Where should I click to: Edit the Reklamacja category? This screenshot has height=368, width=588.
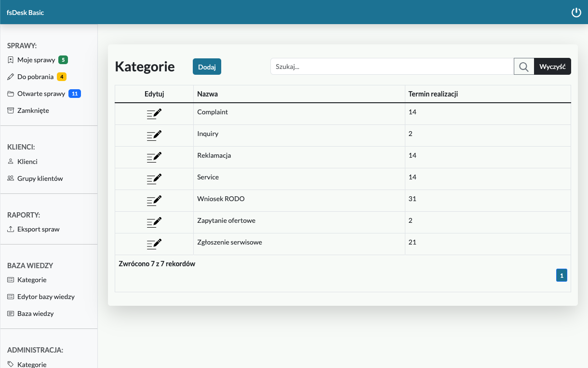click(154, 157)
